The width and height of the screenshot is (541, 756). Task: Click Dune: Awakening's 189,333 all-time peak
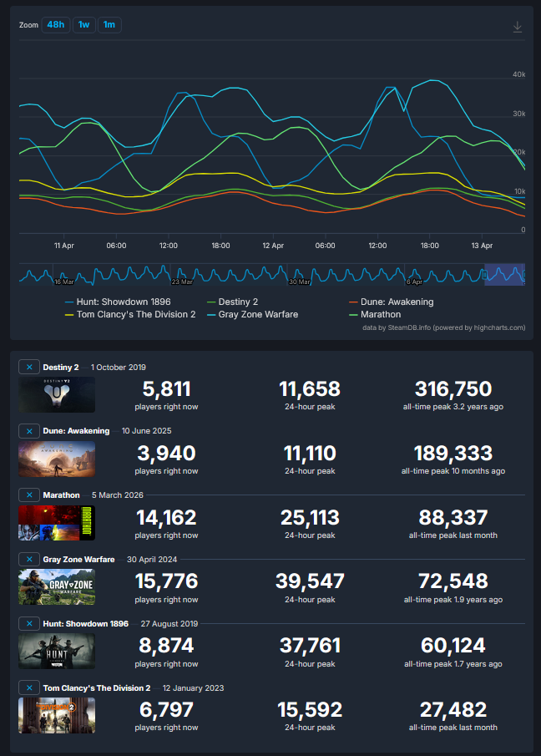[453, 454]
